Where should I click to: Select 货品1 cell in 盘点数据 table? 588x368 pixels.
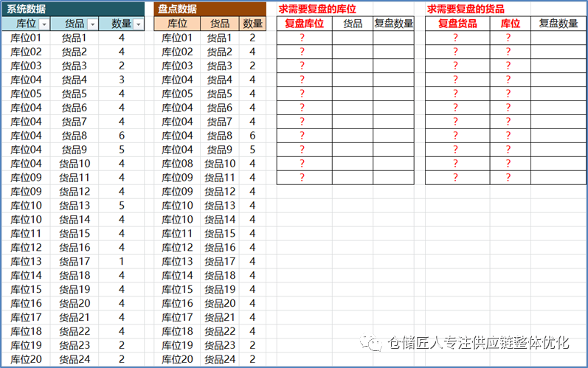pyautogui.click(x=220, y=38)
